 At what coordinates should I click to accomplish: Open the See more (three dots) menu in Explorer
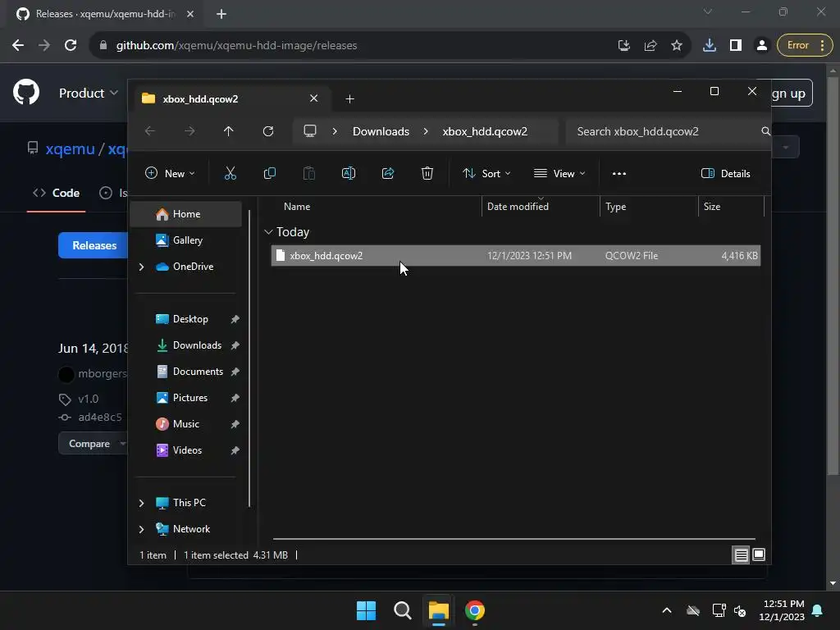point(619,173)
